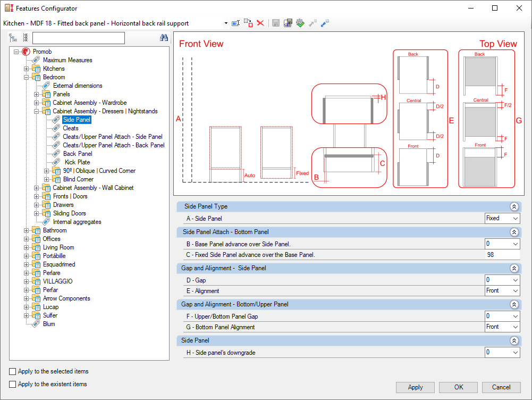Open the G - Bottom Panel Alignment dropdown
Screen dimensions: 532x400
[516, 327]
